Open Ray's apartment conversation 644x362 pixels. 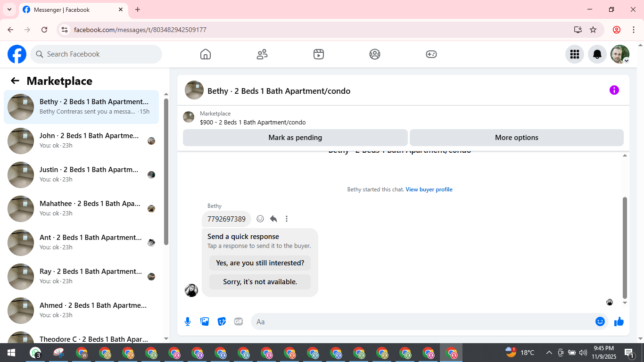pyautogui.click(x=81, y=277)
